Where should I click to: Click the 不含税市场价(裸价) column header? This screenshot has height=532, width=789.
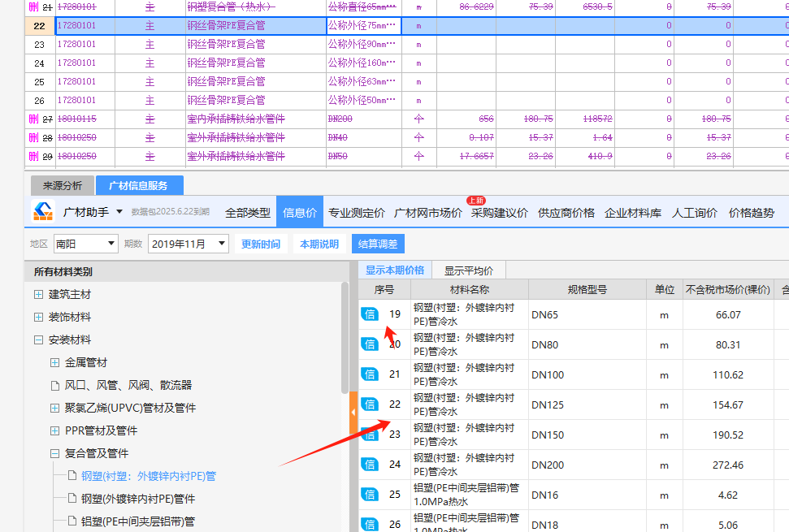[x=727, y=290]
